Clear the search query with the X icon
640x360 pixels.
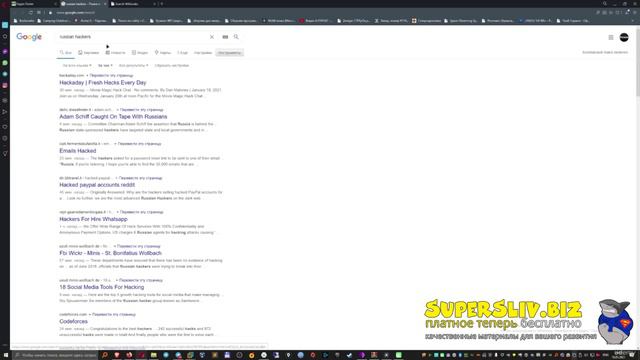(212, 37)
